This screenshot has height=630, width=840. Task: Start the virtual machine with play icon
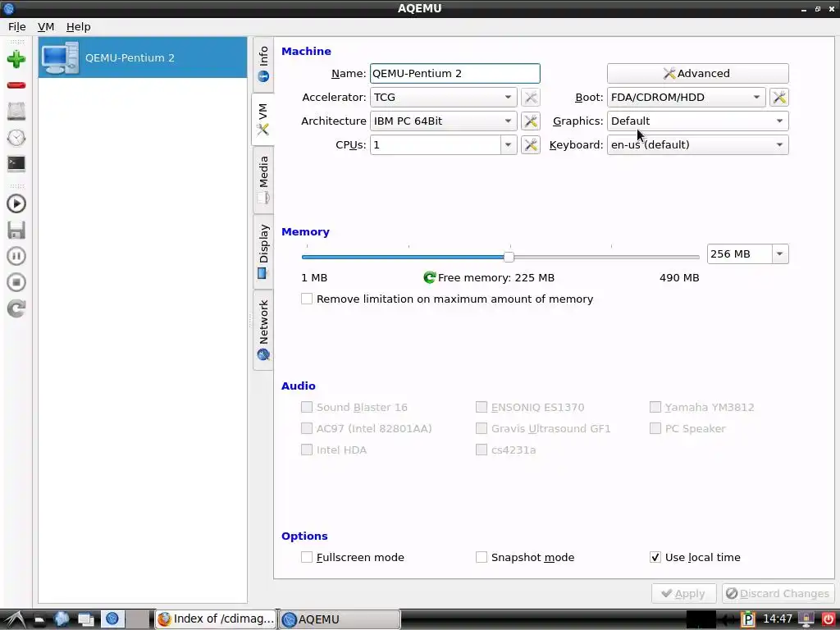point(16,203)
